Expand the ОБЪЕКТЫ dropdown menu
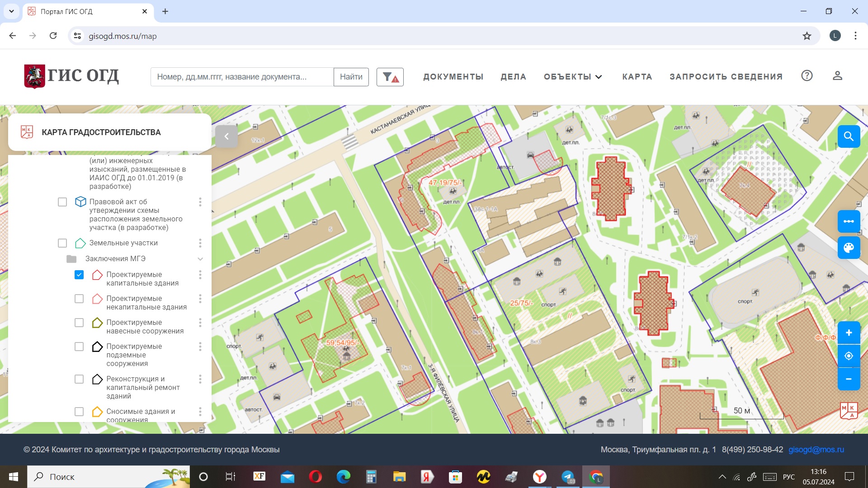Image resolution: width=868 pixels, height=488 pixels. (573, 77)
